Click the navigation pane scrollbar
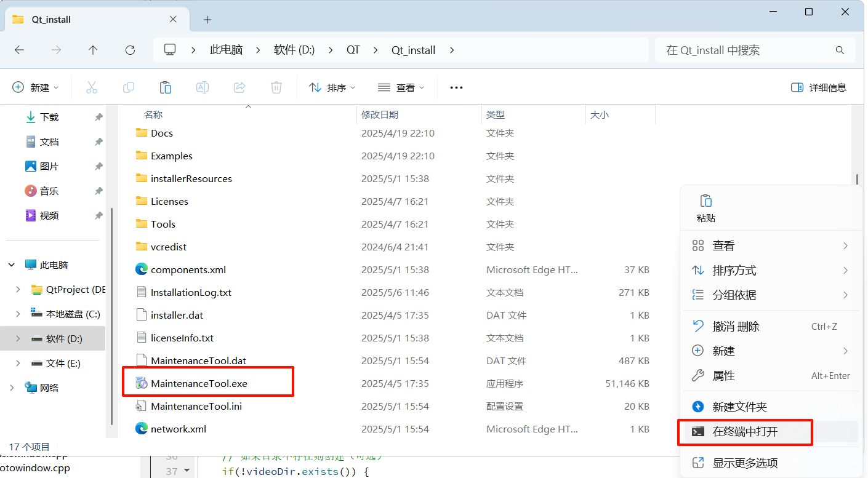 tap(111, 317)
